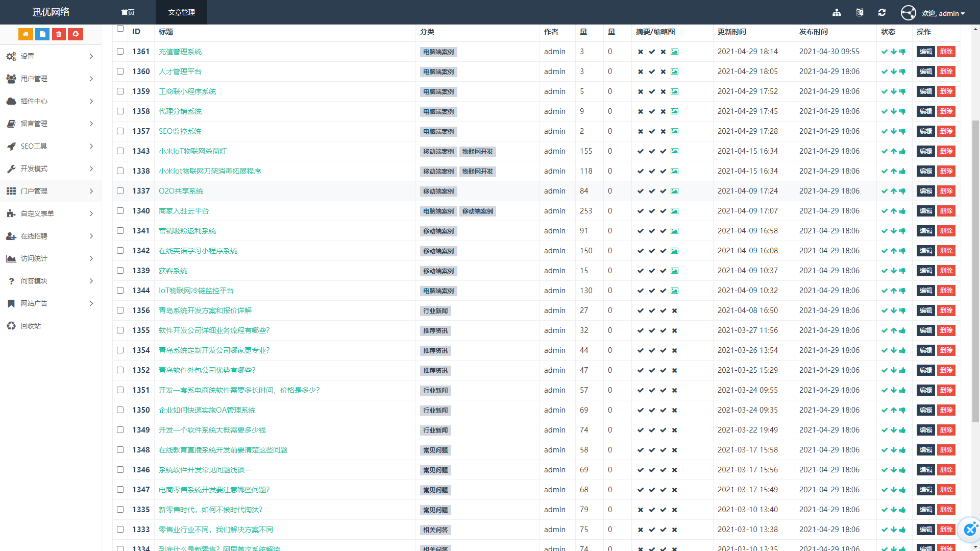Check the row checkbox for article 1337
This screenshot has width=980, height=551.
120,191
